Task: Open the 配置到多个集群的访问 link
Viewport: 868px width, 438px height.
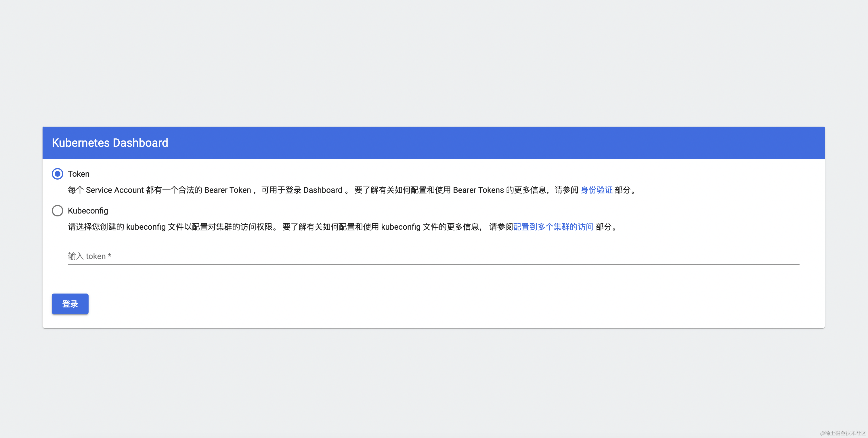Action: click(553, 226)
